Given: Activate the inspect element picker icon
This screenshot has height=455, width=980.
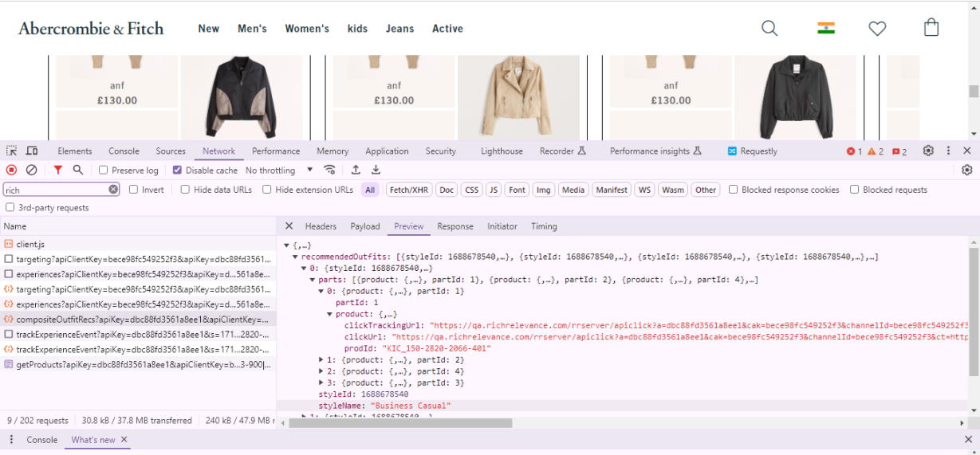Looking at the screenshot, I should click(x=12, y=151).
